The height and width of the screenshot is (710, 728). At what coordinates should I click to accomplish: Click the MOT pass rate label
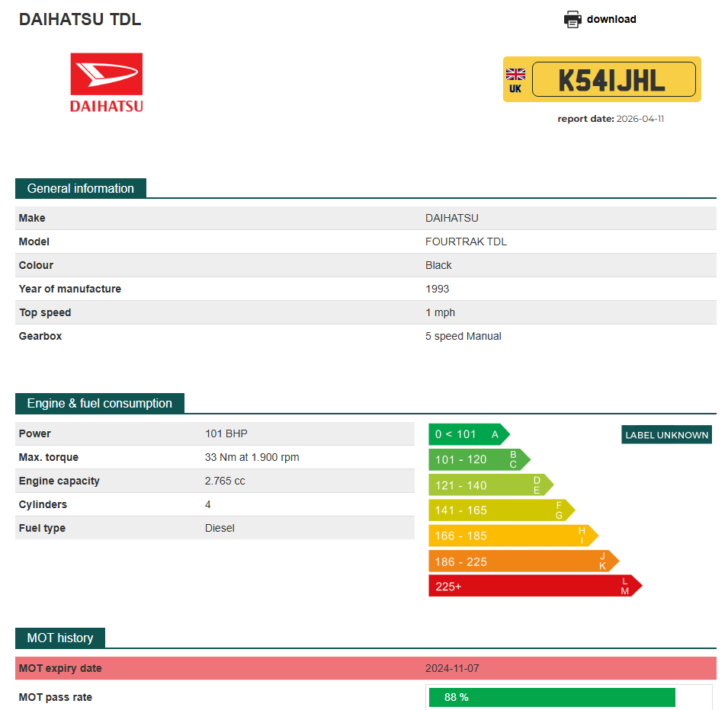coord(55,698)
